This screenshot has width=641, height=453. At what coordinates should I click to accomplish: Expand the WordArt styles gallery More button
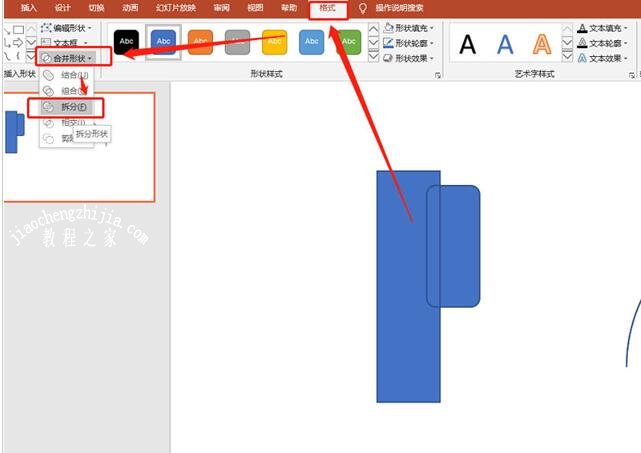[567, 56]
